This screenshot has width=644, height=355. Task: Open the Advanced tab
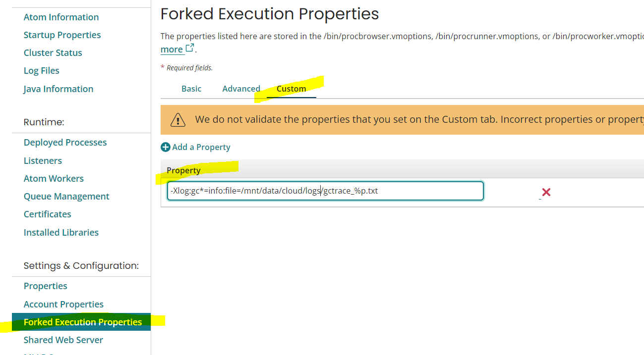click(x=241, y=89)
